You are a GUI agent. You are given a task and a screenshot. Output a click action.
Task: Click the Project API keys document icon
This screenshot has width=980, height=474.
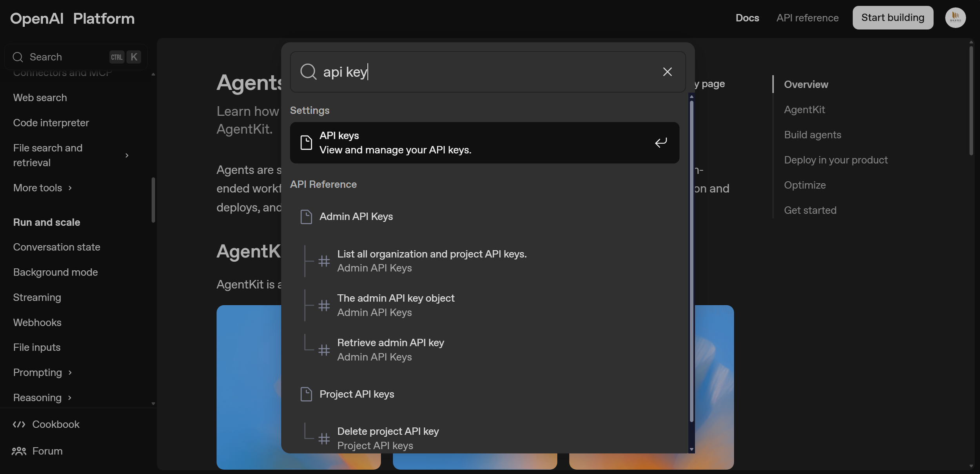click(x=306, y=394)
